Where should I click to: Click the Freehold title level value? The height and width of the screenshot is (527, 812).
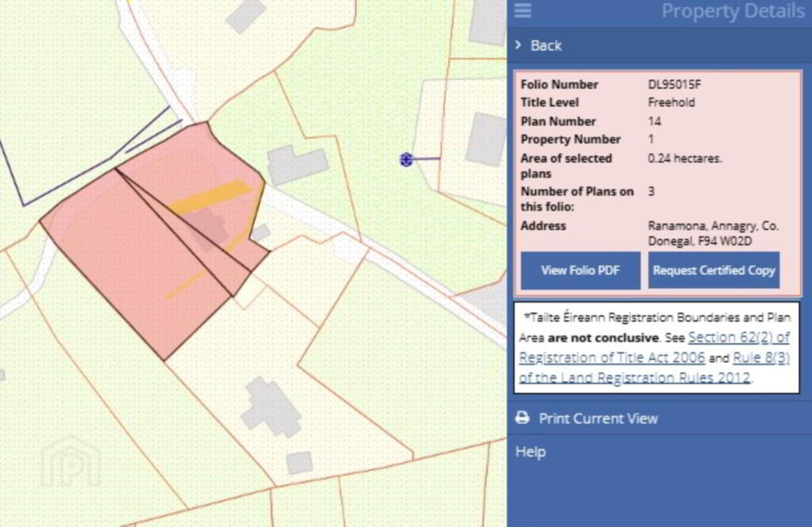tap(671, 102)
